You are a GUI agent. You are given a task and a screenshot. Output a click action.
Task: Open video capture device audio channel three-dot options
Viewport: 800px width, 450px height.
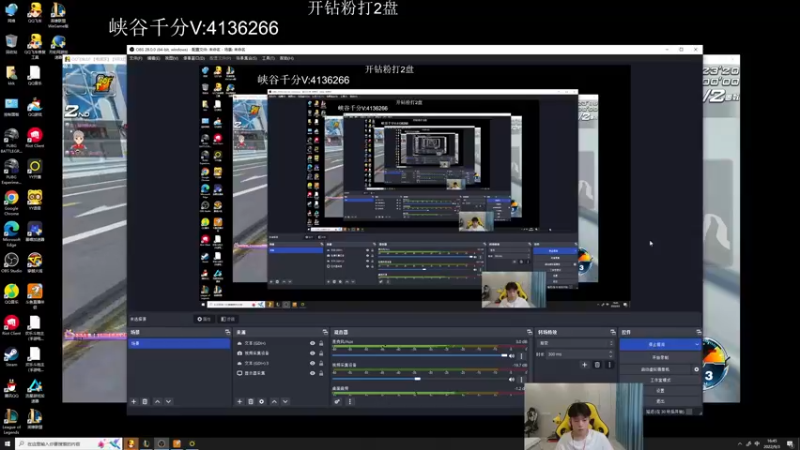tap(521, 379)
